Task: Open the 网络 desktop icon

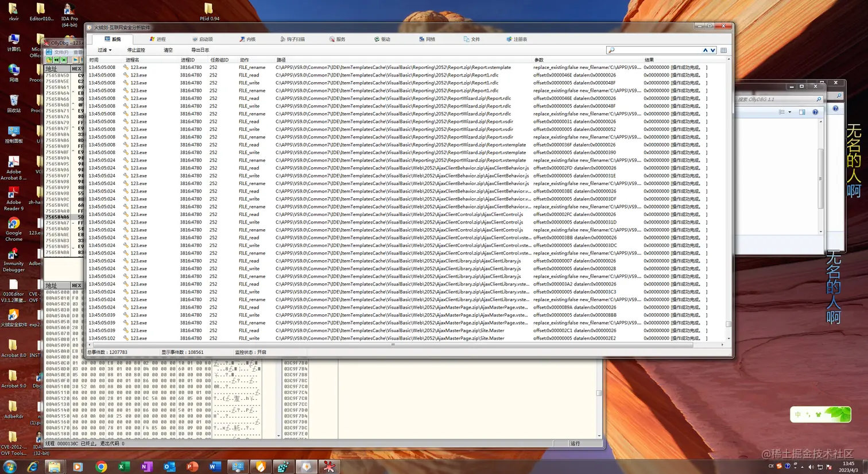Action: pyautogui.click(x=14, y=74)
